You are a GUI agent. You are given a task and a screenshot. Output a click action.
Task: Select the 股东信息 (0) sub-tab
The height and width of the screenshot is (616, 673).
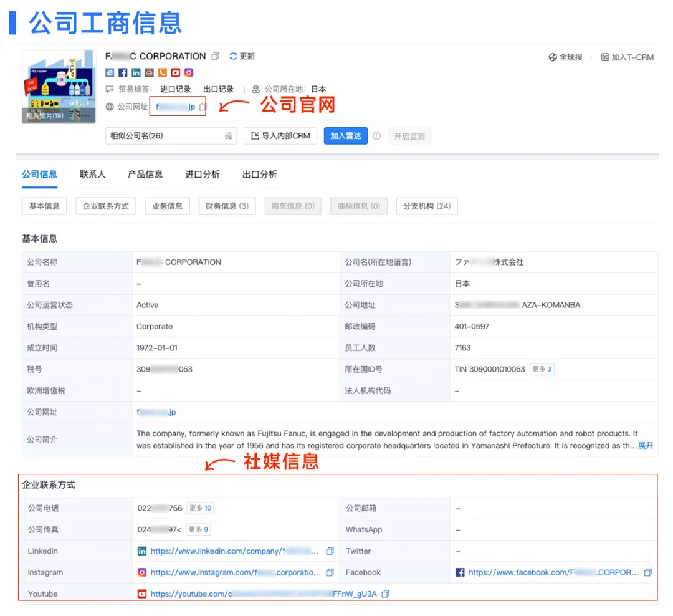(x=293, y=206)
